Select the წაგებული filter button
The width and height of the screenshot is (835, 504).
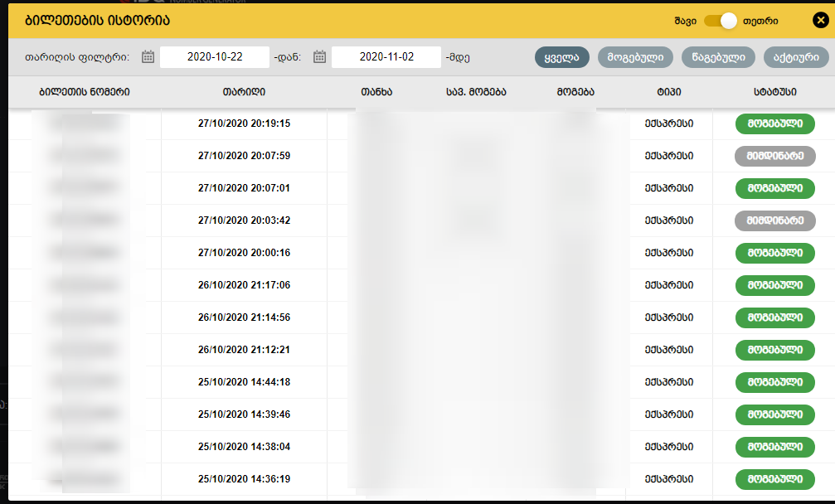tap(718, 57)
